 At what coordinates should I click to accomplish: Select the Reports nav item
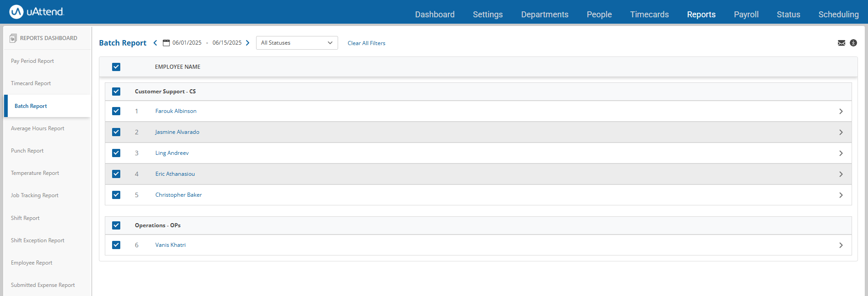pyautogui.click(x=701, y=15)
